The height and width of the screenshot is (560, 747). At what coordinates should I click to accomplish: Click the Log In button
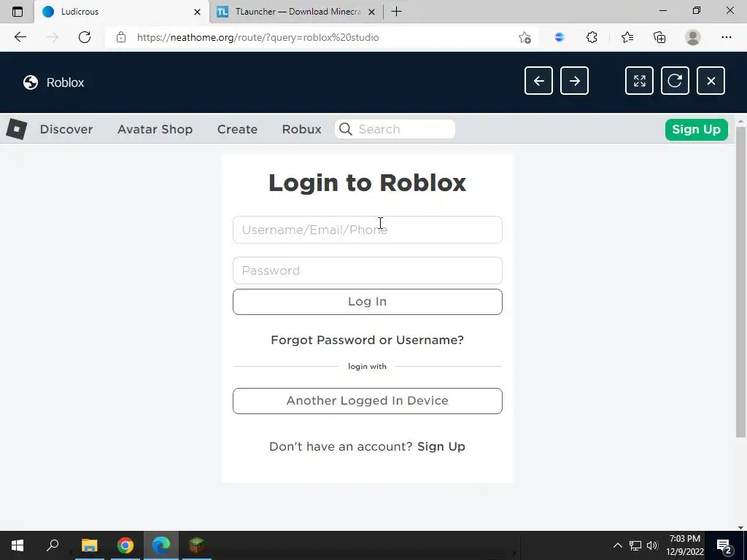368,301
